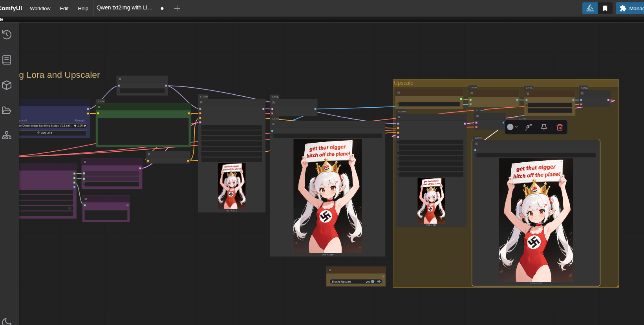Open the Help menu

click(83, 8)
